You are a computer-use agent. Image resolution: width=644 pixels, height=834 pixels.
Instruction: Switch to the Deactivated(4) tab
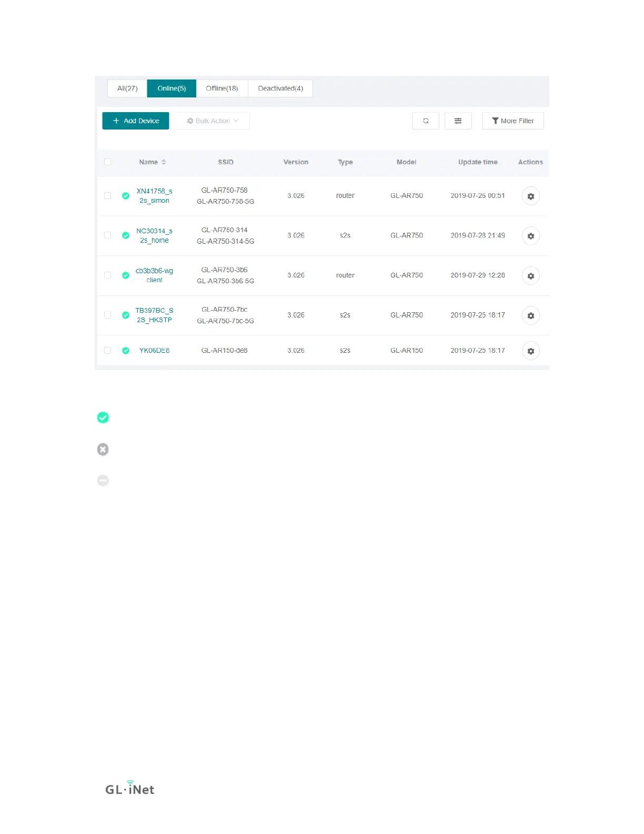point(280,88)
